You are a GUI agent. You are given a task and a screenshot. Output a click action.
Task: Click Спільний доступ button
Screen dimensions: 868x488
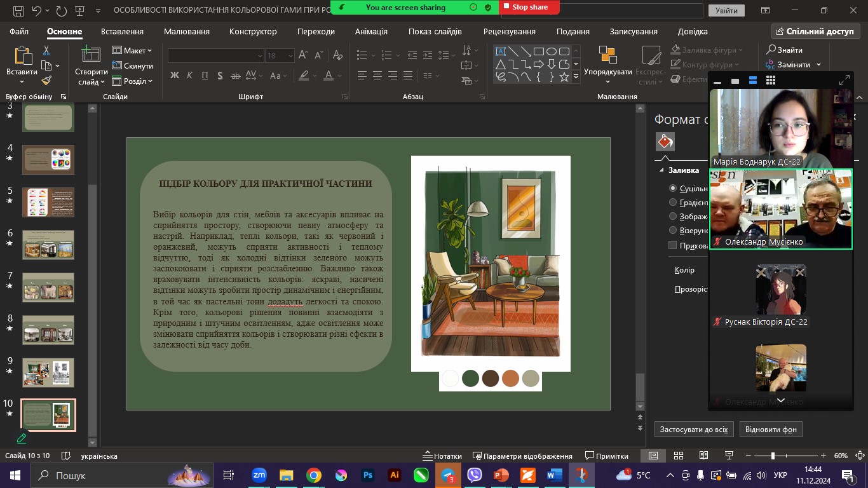[x=816, y=31]
